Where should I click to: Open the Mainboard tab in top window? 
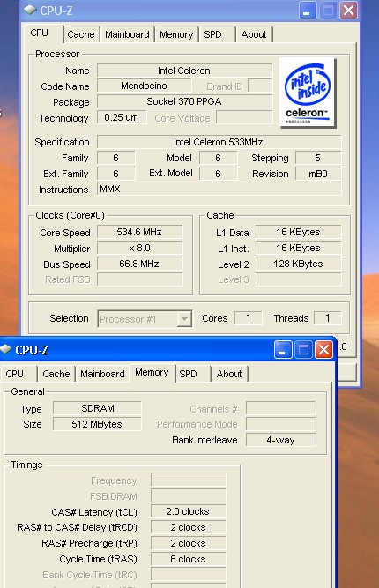[x=127, y=34]
